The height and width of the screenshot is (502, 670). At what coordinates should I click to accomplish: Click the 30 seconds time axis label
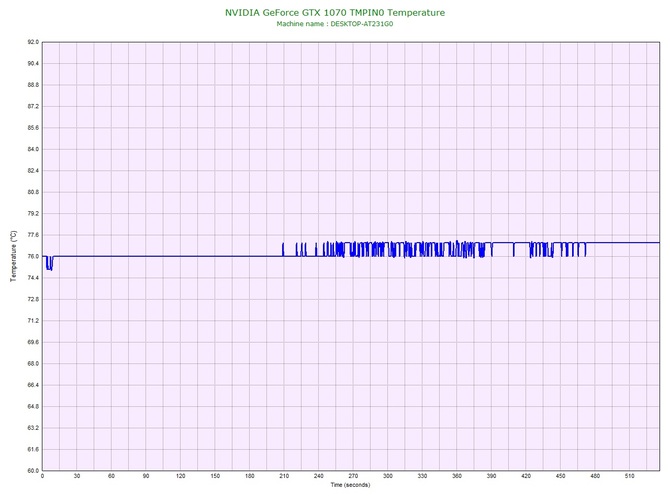77,476
